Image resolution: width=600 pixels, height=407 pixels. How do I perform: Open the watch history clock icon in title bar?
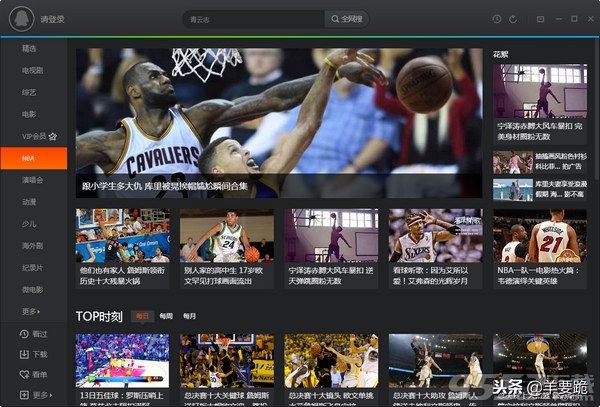point(497,19)
